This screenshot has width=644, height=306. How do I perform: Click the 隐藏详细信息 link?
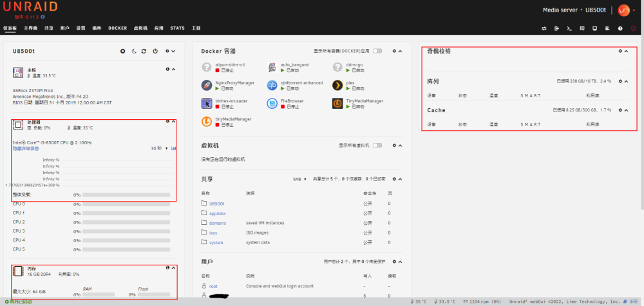pyautogui.click(x=26, y=149)
